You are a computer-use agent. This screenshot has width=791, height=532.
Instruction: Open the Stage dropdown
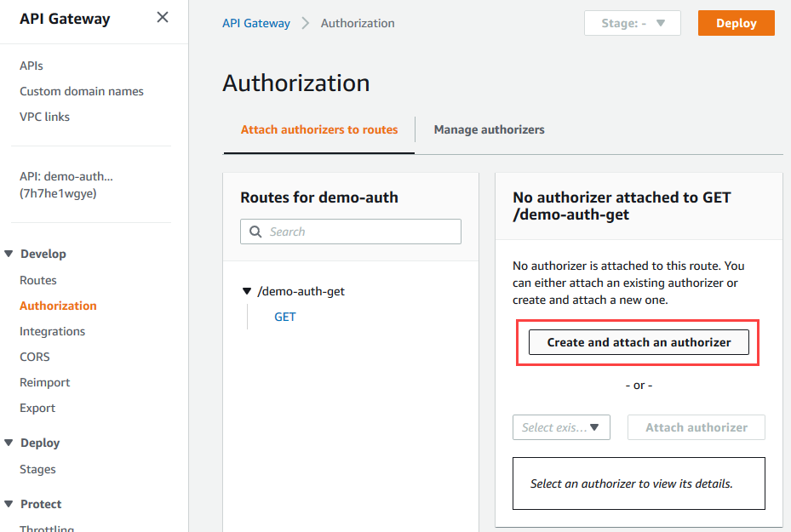632,23
